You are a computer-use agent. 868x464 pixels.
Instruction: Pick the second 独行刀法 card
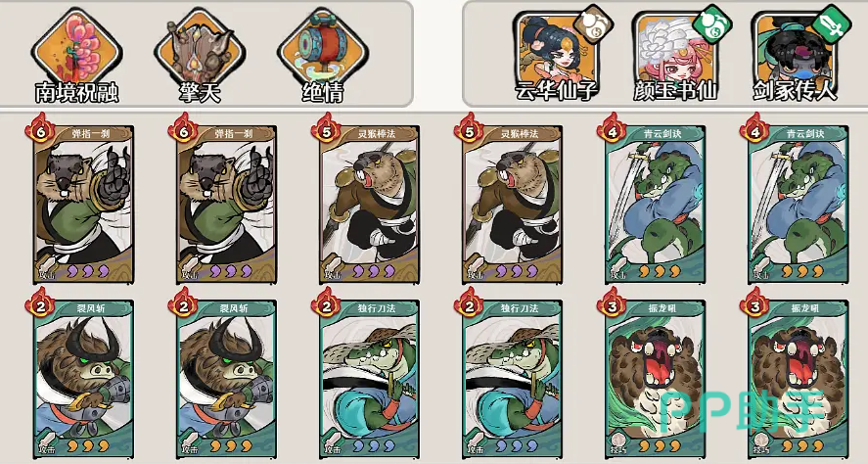pos(512,379)
